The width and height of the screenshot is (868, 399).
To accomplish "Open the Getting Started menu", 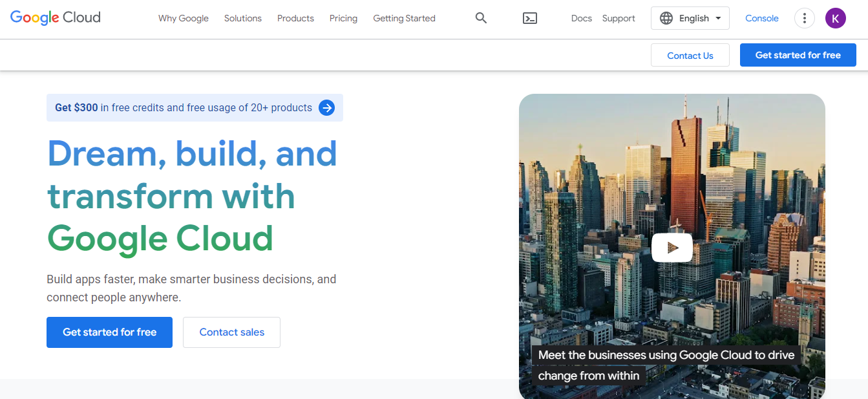I will pos(404,18).
